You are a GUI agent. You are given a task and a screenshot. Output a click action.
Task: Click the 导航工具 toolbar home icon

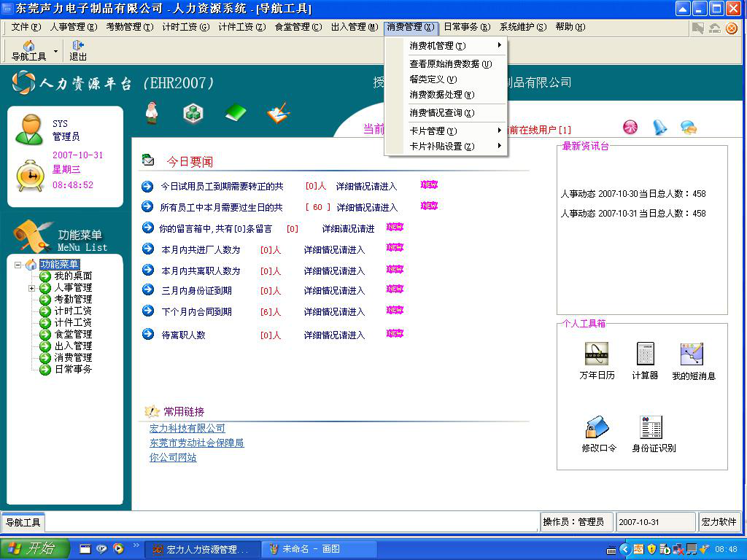pos(28,47)
